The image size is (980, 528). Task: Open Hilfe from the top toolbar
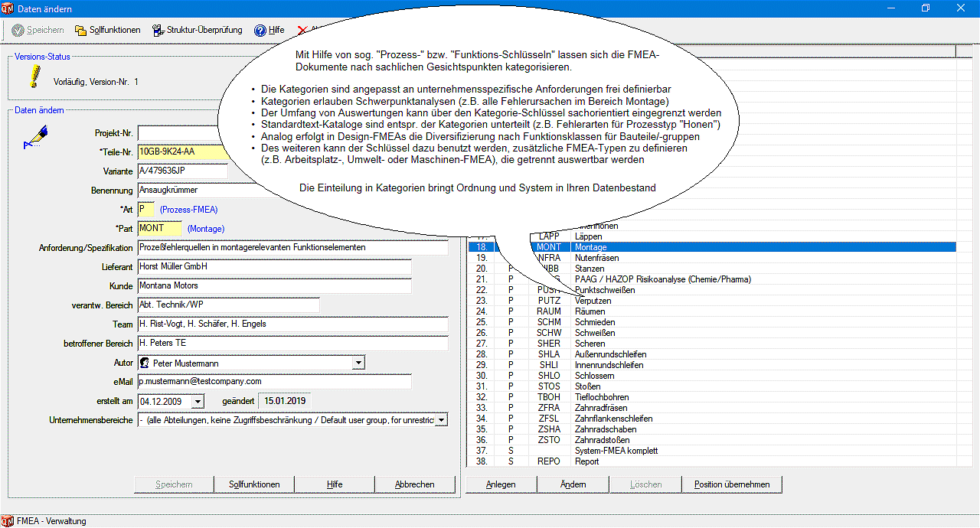[x=269, y=31]
